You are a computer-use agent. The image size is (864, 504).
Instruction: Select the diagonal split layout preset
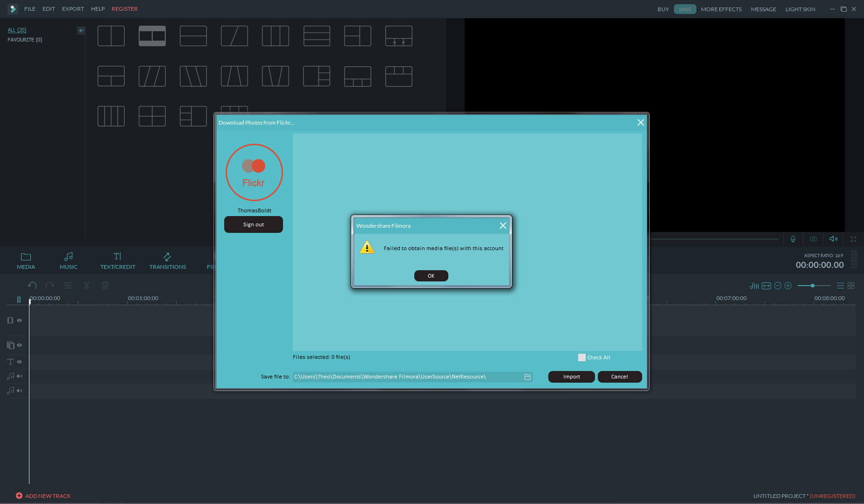point(234,36)
